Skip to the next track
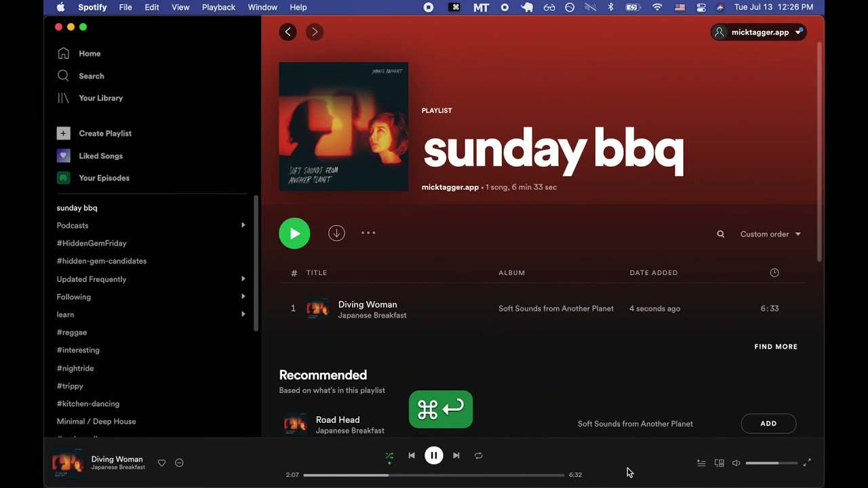The height and width of the screenshot is (488, 868). (x=456, y=455)
